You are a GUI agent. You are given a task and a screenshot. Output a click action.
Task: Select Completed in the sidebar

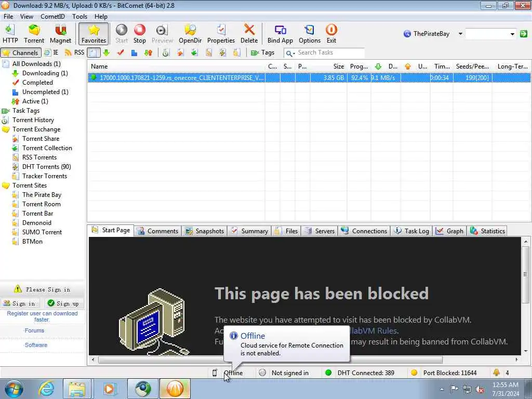[x=37, y=83]
